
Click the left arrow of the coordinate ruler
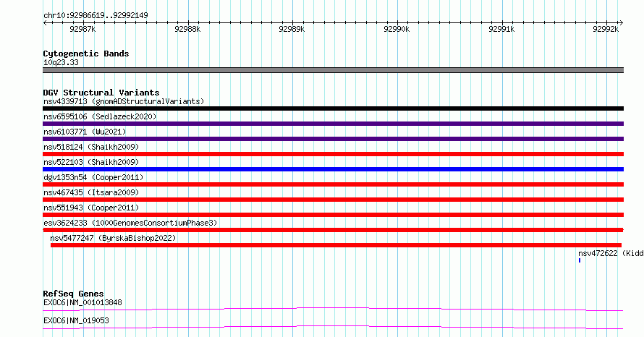(45, 23)
